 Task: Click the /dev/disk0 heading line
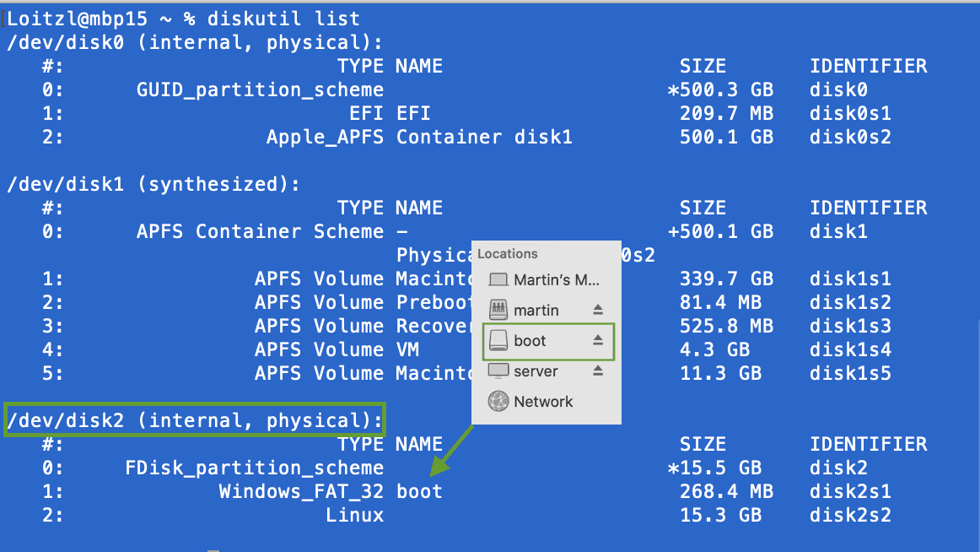point(195,42)
